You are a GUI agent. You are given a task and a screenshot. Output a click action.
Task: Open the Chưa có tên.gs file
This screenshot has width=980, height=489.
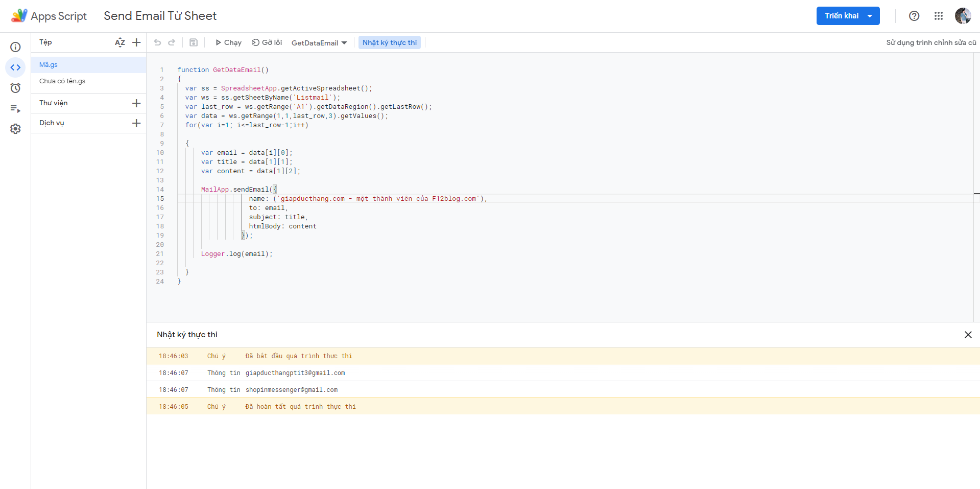62,81
